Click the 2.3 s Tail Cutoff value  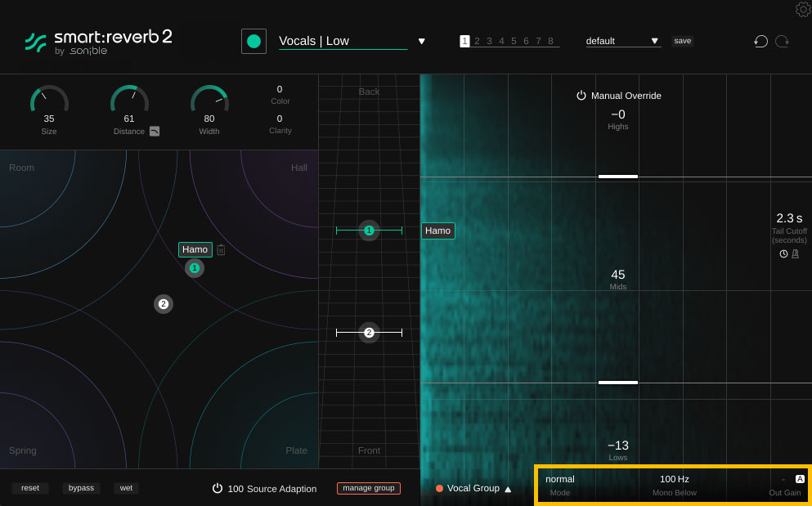point(789,218)
